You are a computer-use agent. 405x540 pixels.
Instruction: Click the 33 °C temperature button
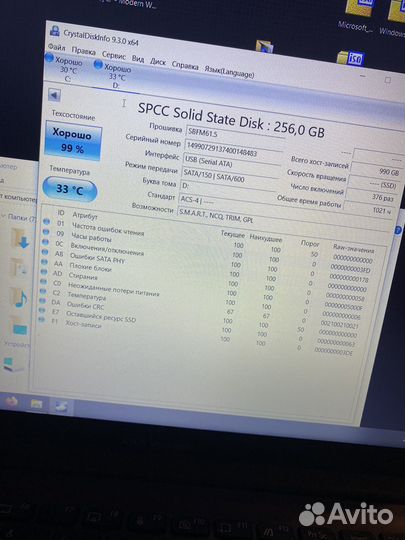(70, 189)
